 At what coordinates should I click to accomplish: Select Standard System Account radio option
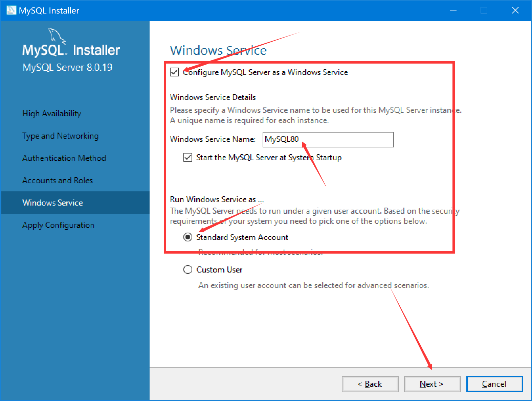pyautogui.click(x=188, y=237)
